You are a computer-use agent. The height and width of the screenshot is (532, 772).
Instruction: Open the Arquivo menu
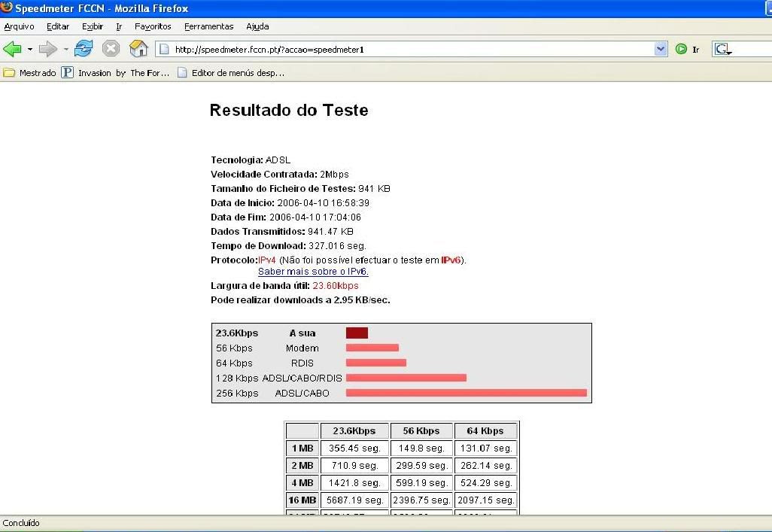tap(20, 26)
